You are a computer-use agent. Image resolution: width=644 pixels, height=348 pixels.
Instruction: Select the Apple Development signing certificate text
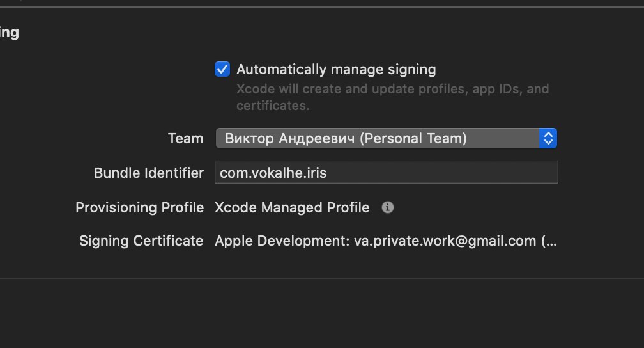click(386, 241)
